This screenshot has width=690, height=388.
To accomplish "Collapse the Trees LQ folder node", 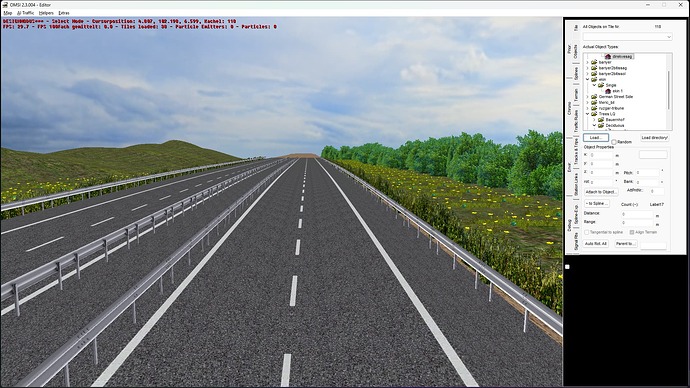I will tap(587, 114).
